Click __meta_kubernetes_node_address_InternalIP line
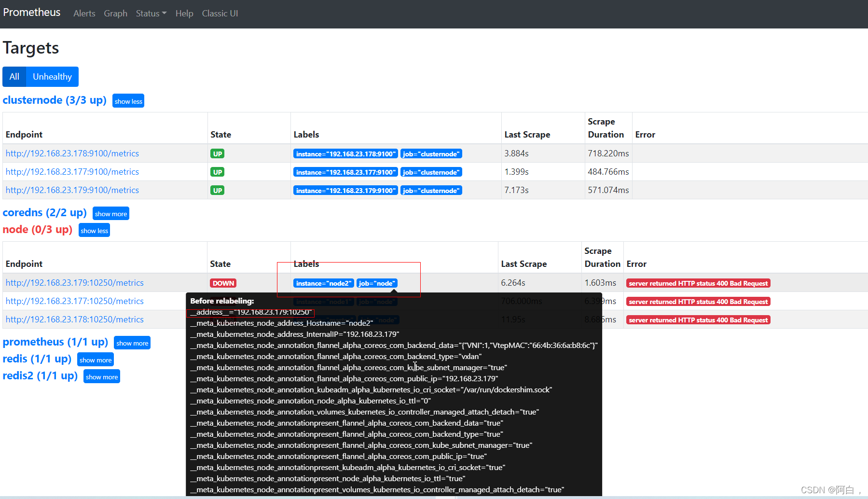Viewport: 868px width, 499px height. pyautogui.click(x=295, y=334)
